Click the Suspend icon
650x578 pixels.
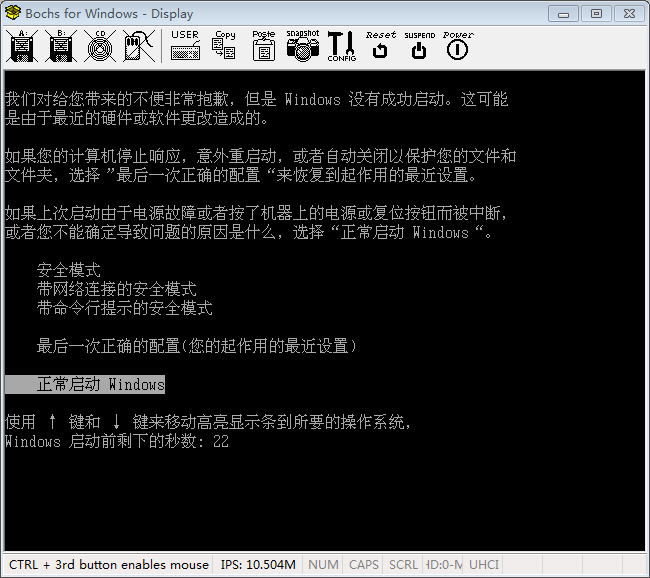(420, 46)
